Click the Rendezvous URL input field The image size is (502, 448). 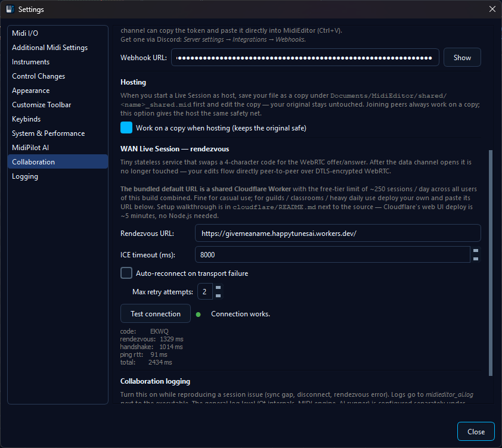(338, 234)
